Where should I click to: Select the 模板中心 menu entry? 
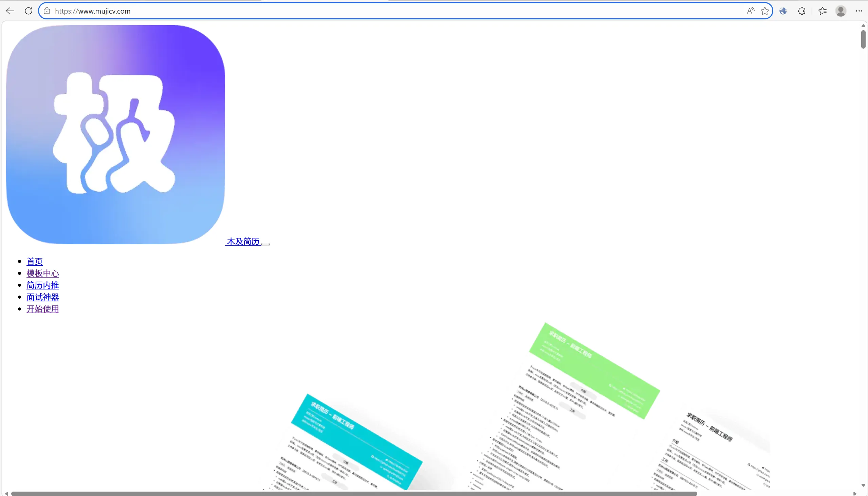tap(42, 273)
